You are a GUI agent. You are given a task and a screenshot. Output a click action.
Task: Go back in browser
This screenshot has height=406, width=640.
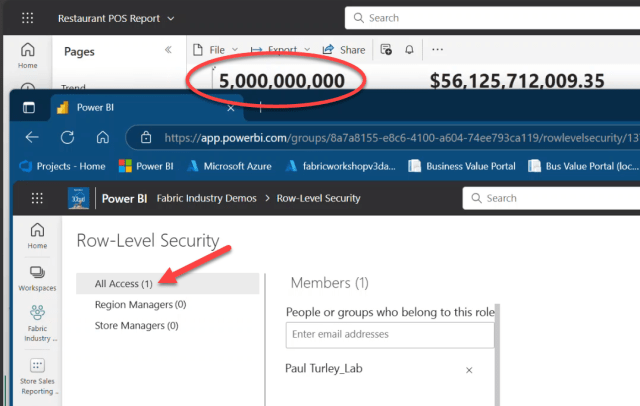[x=32, y=138]
